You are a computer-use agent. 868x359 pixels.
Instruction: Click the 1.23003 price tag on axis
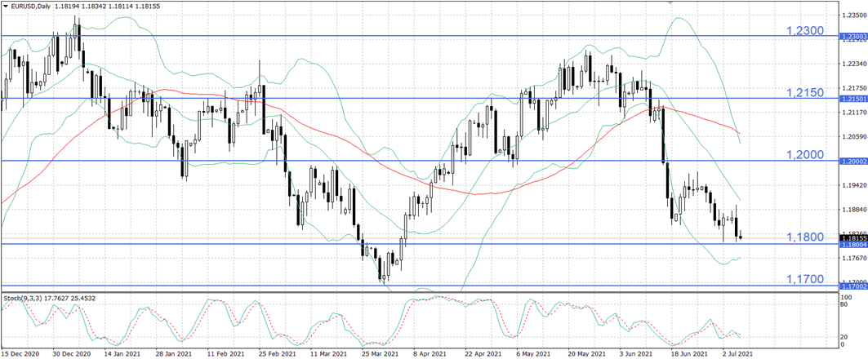[852, 37]
